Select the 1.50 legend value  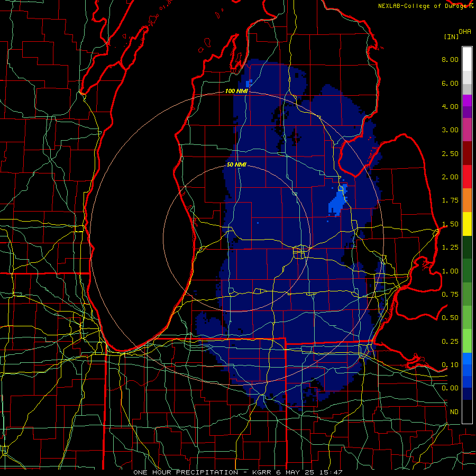450,224
